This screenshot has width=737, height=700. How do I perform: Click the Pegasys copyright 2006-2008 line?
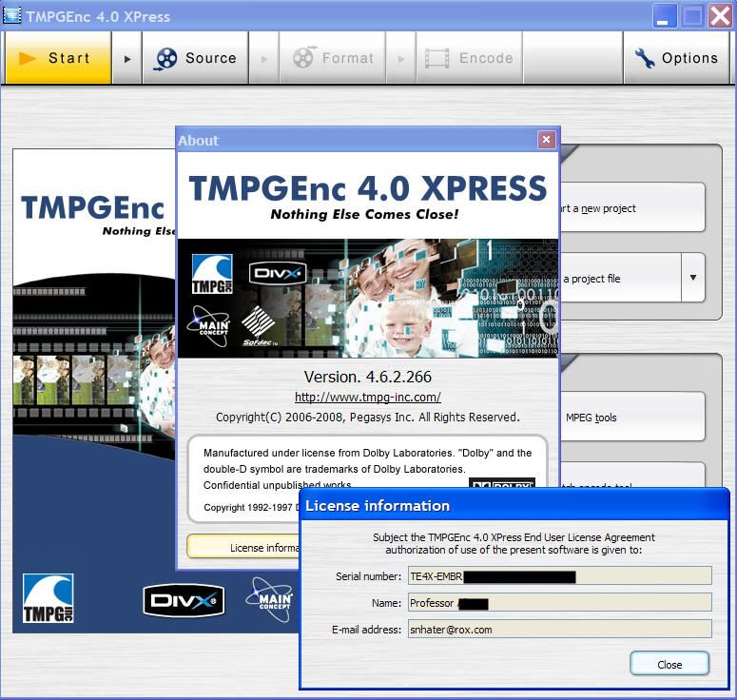point(368,417)
